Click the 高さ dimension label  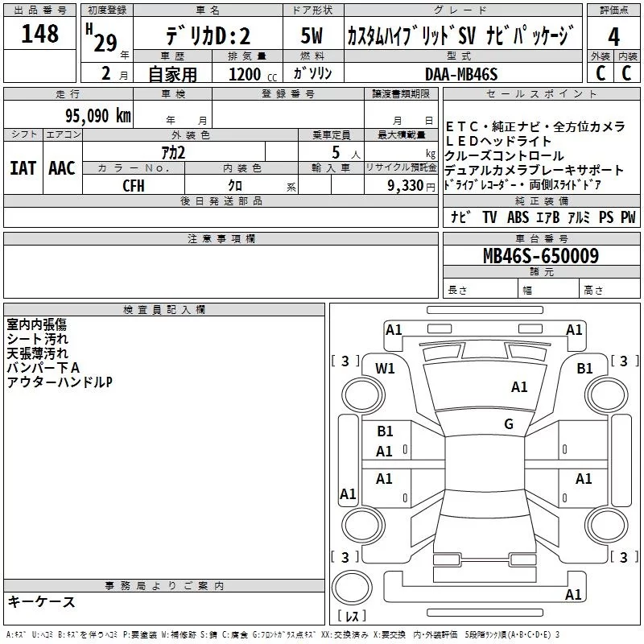pyautogui.click(x=593, y=290)
